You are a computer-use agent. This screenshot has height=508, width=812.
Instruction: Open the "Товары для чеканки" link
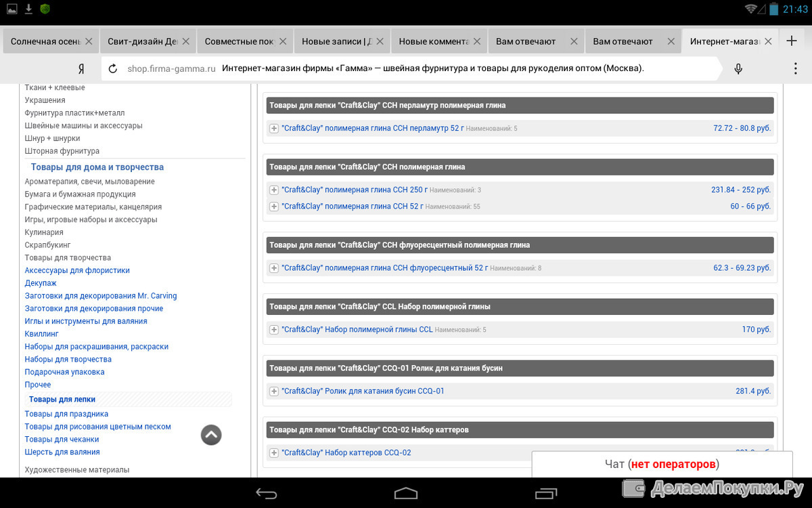tap(62, 440)
